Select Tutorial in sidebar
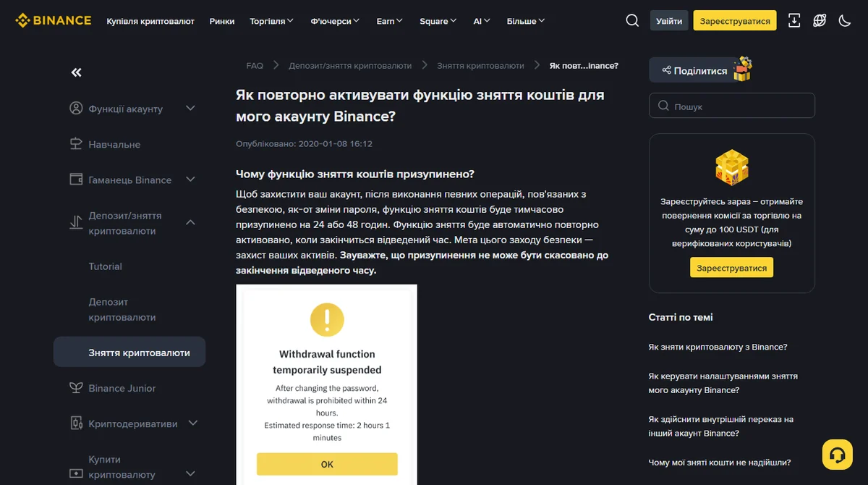 pos(106,266)
